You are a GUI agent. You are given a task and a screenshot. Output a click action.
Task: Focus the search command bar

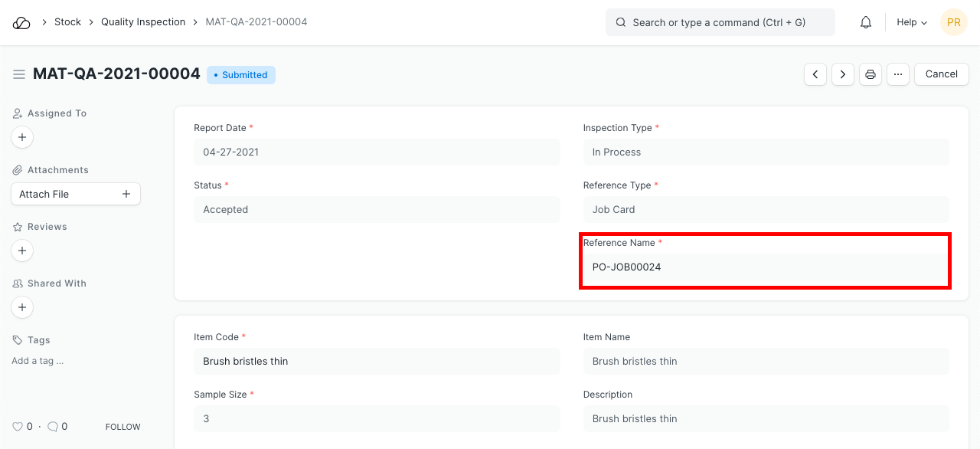720,22
